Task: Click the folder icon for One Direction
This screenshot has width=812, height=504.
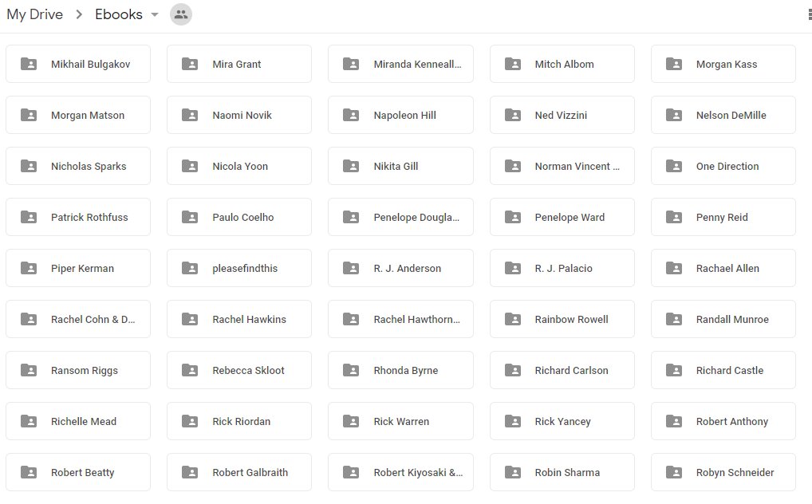Action: (x=674, y=166)
